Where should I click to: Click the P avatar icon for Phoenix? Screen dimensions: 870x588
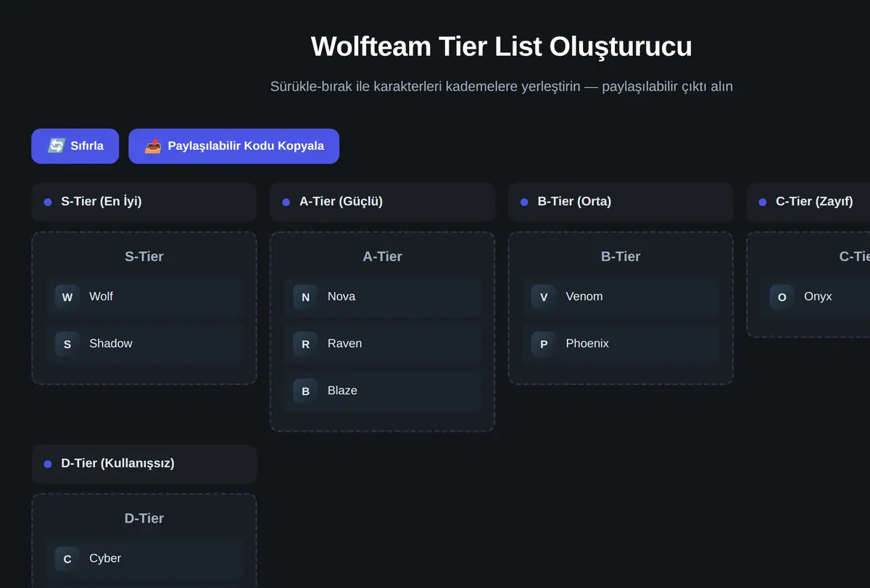pos(544,344)
